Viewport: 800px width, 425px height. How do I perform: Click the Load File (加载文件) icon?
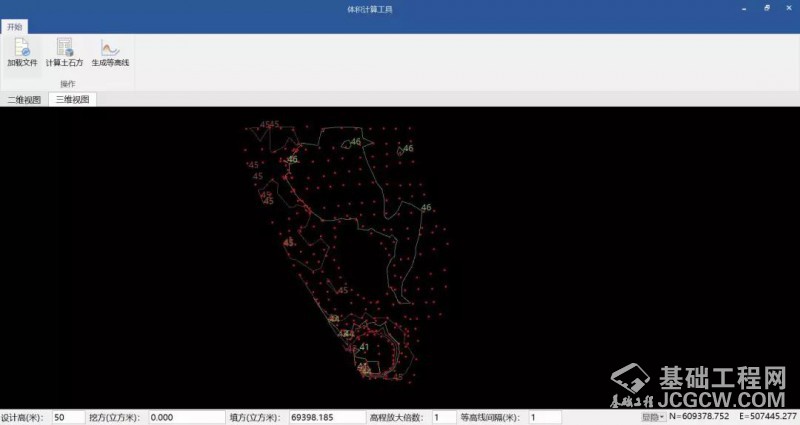21,52
